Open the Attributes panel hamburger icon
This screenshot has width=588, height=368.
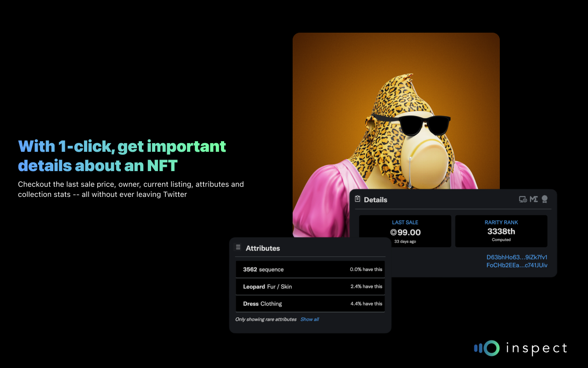[238, 247]
